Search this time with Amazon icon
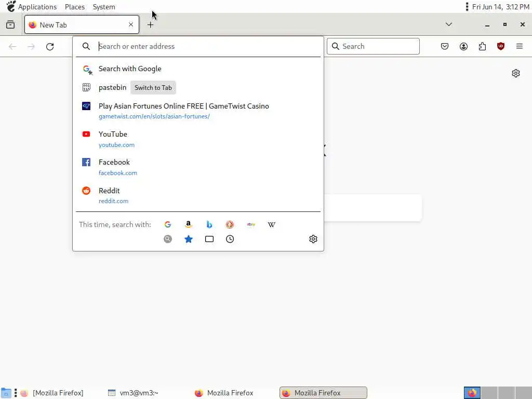Viewport: 532px width, 399px height. click(188, 224)
